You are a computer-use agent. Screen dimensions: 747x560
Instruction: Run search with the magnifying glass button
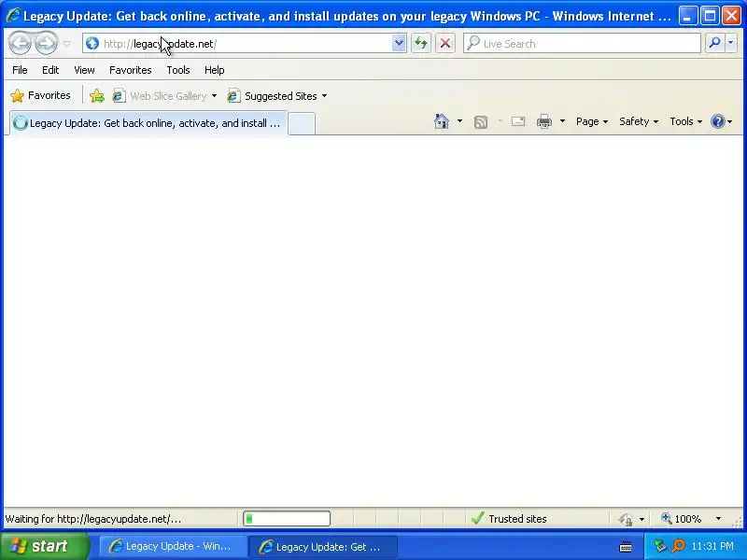(714, 43)
